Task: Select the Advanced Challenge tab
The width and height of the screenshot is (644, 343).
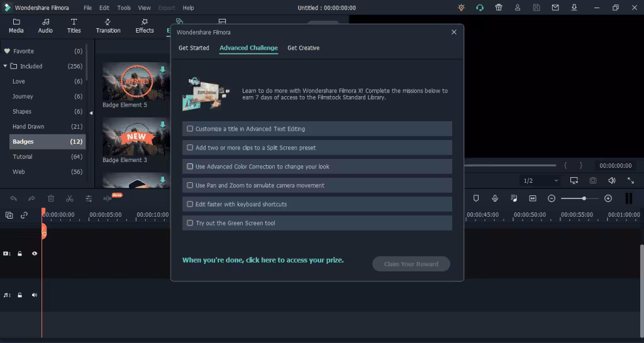Action: 248,48
